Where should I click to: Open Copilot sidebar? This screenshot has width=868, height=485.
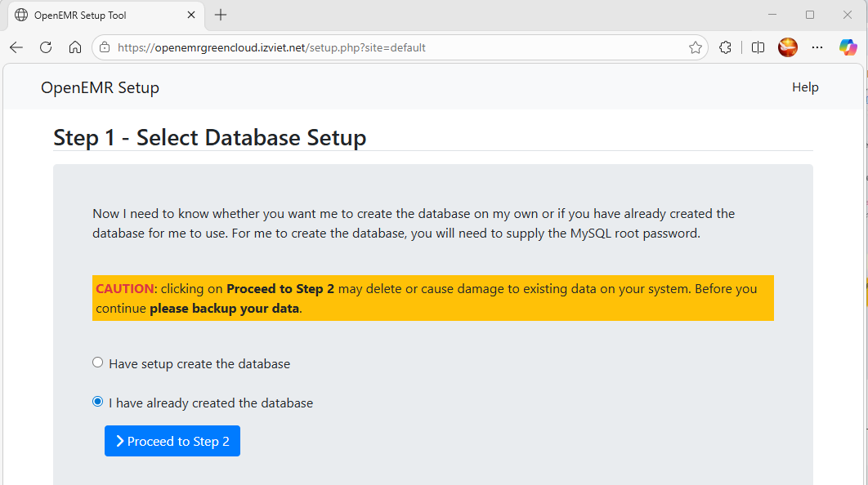[848, 47]
